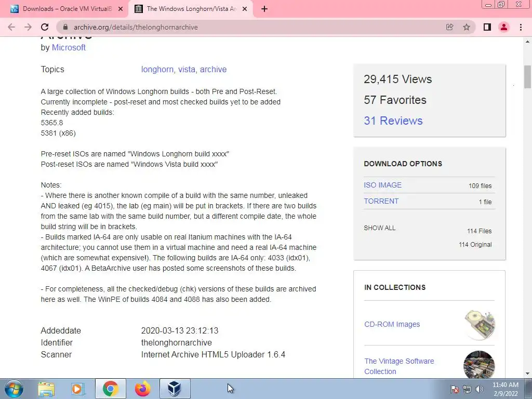Open the longhorn topic link

[x=157, y=69]
